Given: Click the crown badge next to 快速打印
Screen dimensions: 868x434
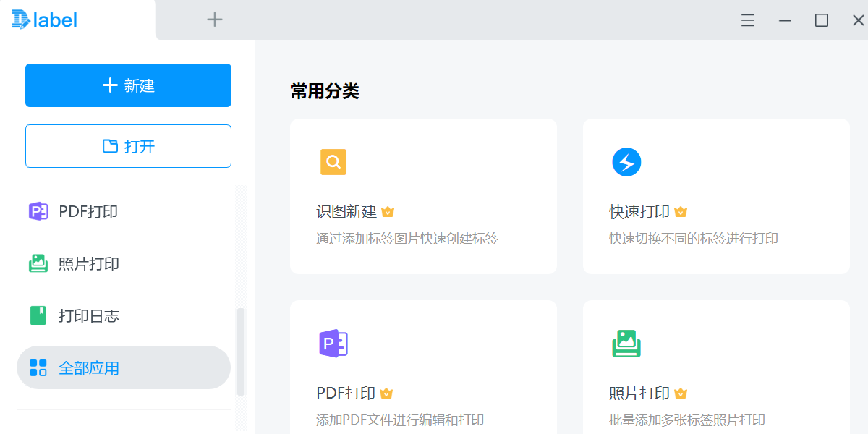Looking at the screenshot, I should tap(681, 212).
